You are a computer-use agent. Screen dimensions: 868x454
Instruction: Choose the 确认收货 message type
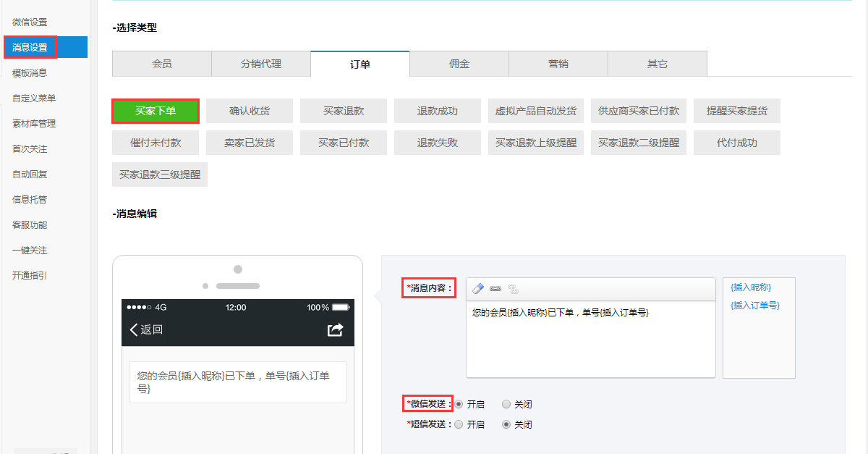pos(250,111)
